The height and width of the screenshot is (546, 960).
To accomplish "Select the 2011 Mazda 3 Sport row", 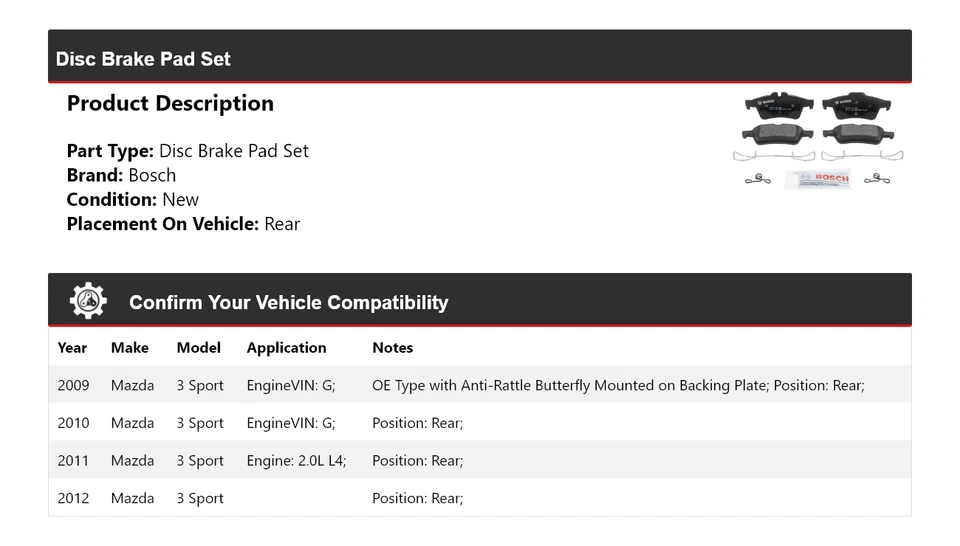I will [479, 461].
